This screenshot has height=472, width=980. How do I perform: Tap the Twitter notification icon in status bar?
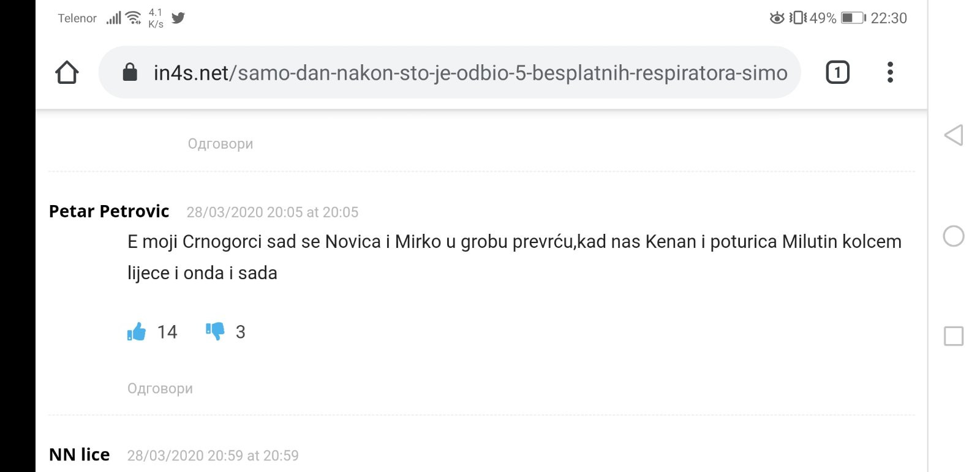click(x=178, y=18)
